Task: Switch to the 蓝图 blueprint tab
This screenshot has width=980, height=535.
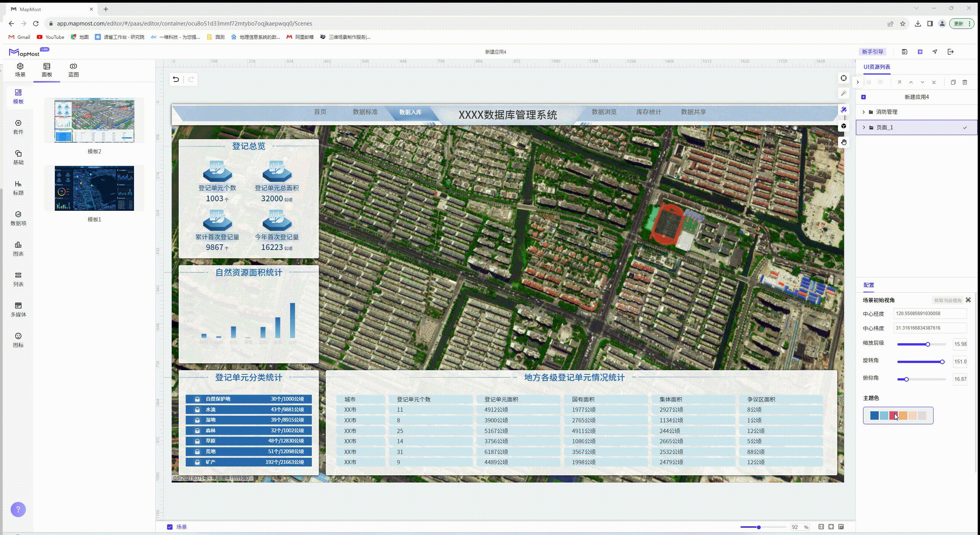Action: (73, 70)
